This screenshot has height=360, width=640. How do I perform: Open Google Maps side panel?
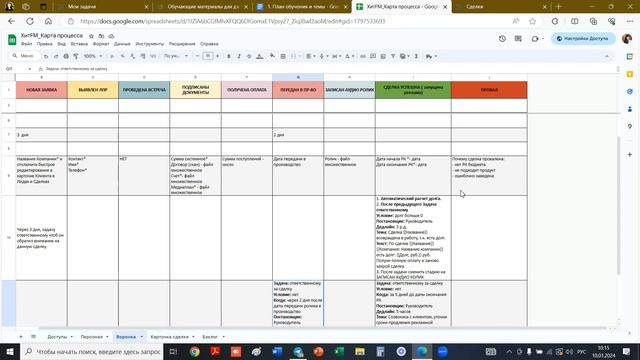[630, 127]
